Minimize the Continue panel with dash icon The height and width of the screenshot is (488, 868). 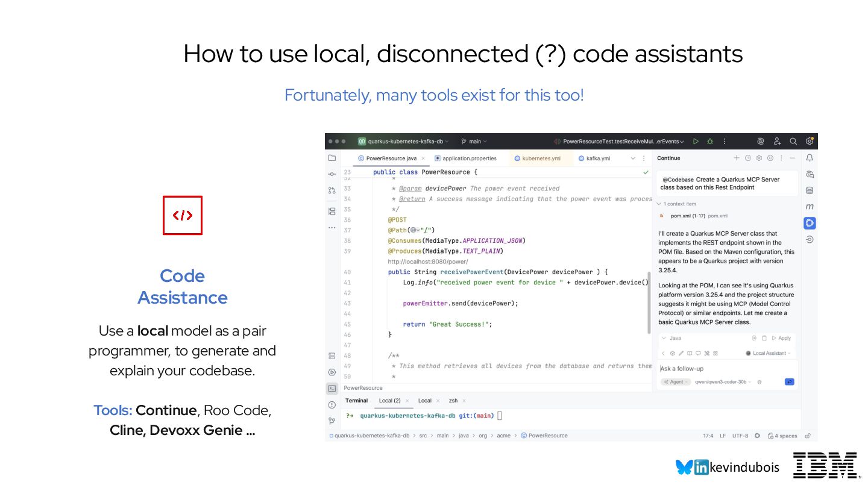click(793, 158)
